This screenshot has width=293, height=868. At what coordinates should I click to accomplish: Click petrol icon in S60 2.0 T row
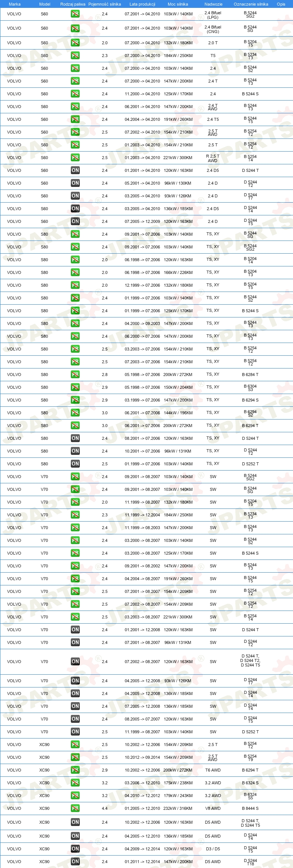[x=75, y=43]
